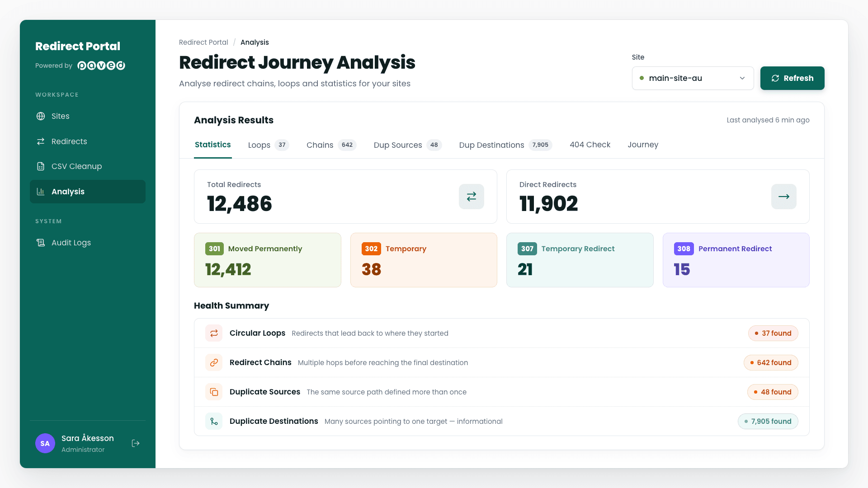
Task: Click the 12,412 Moved Permanently count
Action: coord(228,270)
